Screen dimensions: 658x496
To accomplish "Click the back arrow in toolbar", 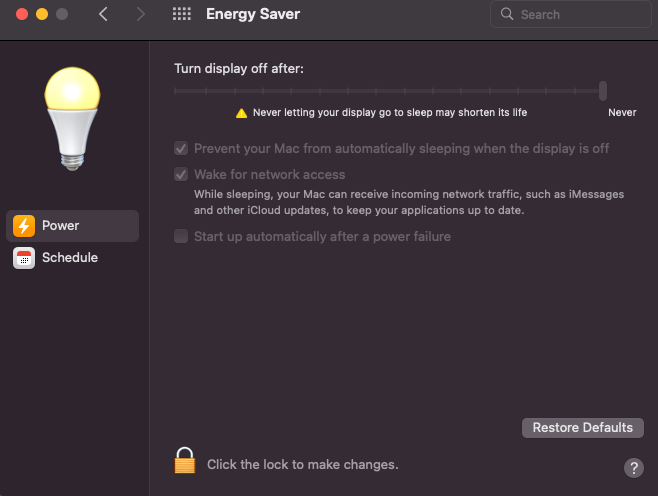I will [103, 15].
